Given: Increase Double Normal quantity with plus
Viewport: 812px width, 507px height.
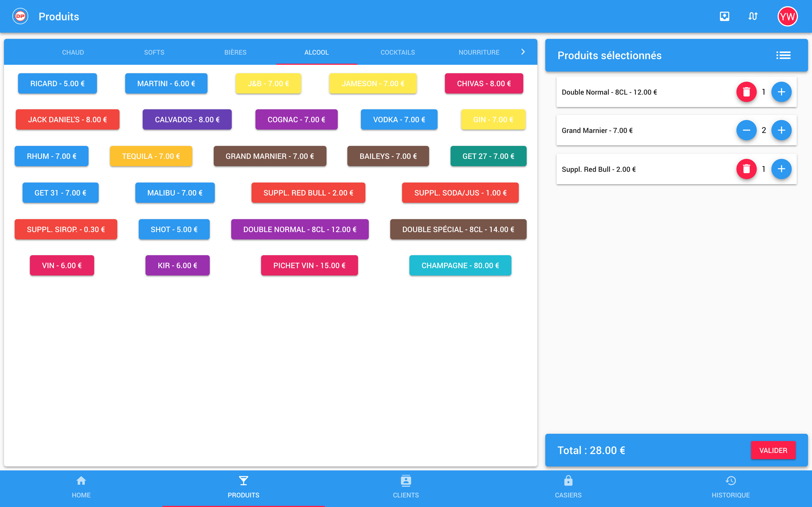Looking at the screenshot, I should coord(781,92).
